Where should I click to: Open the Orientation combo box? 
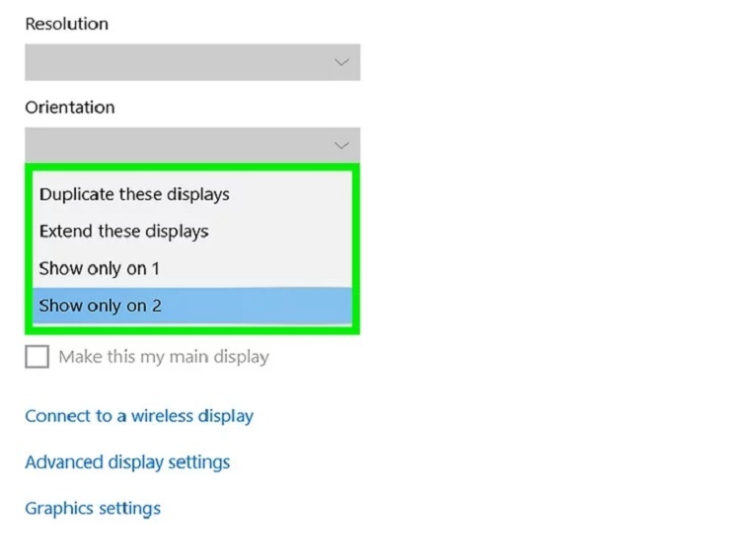click(x=192, y=146)
